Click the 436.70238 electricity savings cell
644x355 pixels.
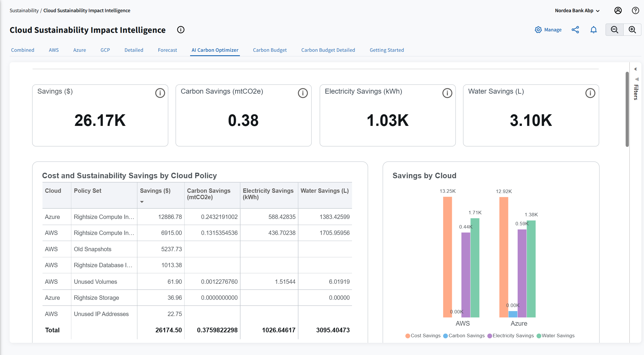point(269,233)
